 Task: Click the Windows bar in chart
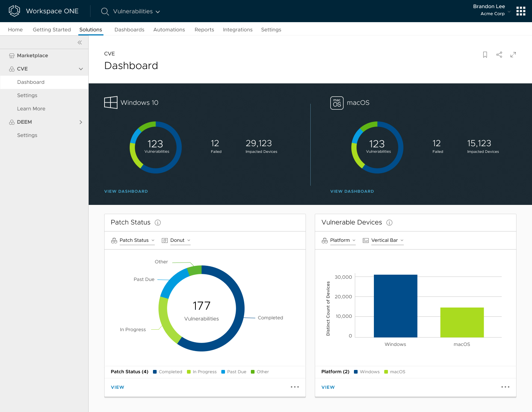pos(396,306)
